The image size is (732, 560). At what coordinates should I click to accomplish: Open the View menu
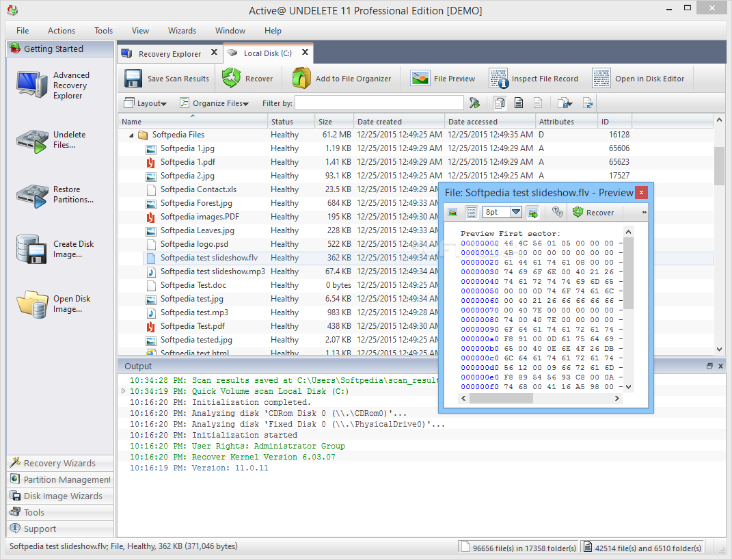pyautogui.click(x=140, y=31)
